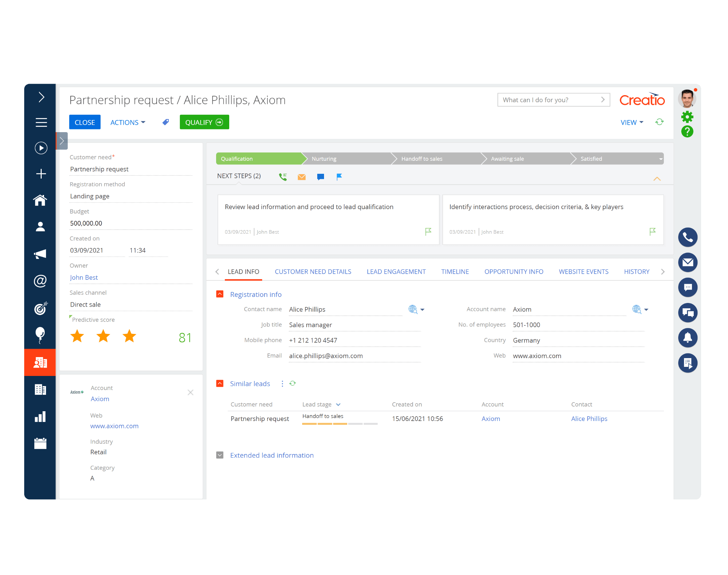728x575 pixels.
Task: Open tags using the tag icon near Actions
Action: click(165, 122)
